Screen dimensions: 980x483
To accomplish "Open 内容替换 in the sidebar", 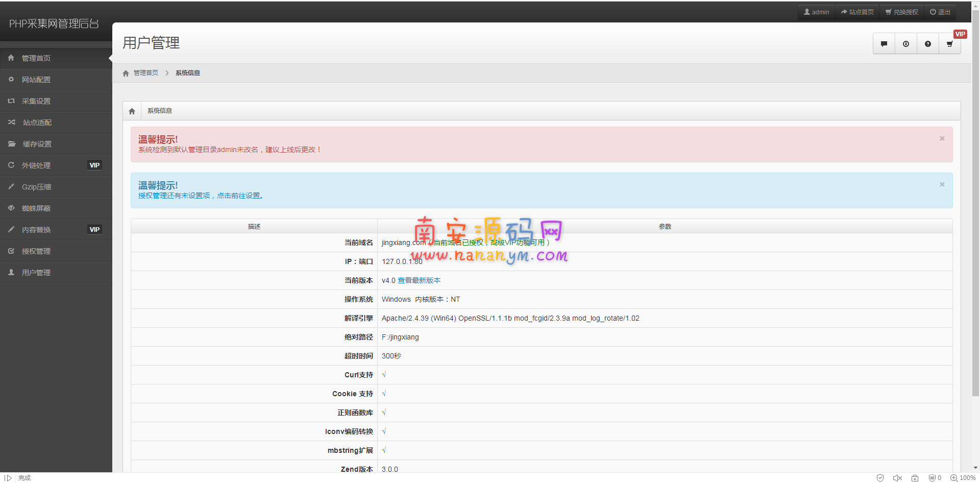I will coord(56,230).
